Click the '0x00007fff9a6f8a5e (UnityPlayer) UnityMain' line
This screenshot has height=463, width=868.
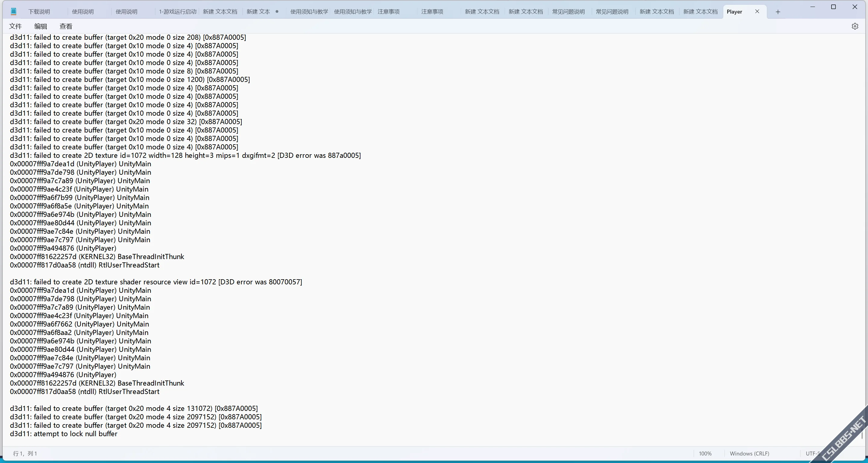pos(79,206)
